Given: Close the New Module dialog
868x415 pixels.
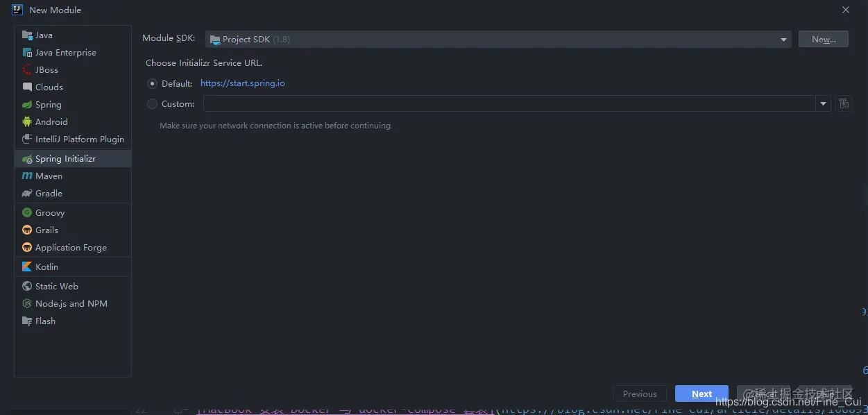Looking at the screenshot, I should [x=846, y=10].
